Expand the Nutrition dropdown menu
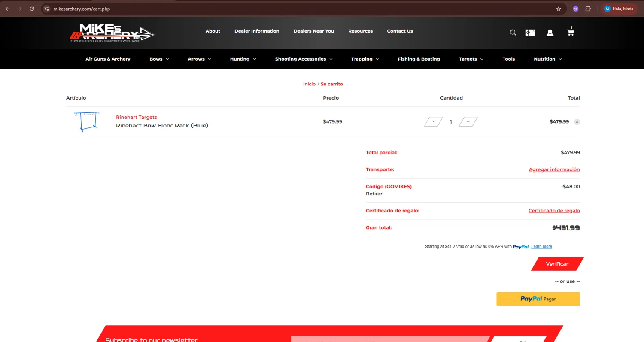 (x=548, y=59)
